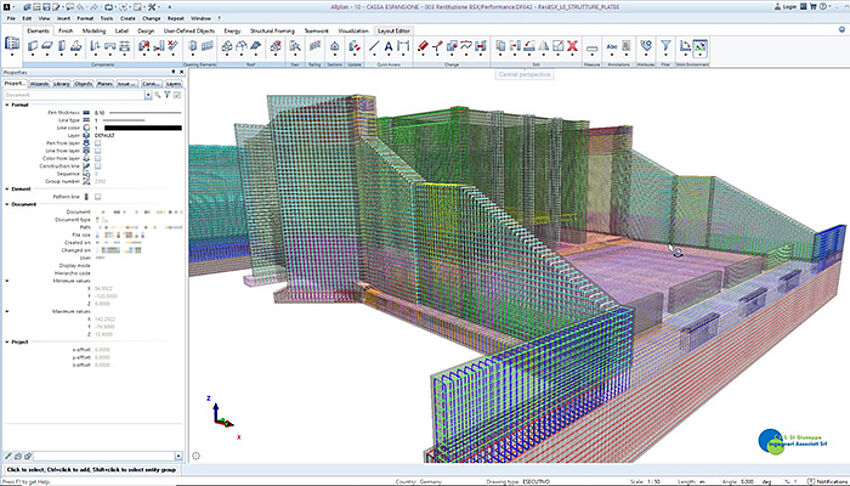Switch to the Layers panel tab
The image size is (850, 486).
[x=173, y=84]
